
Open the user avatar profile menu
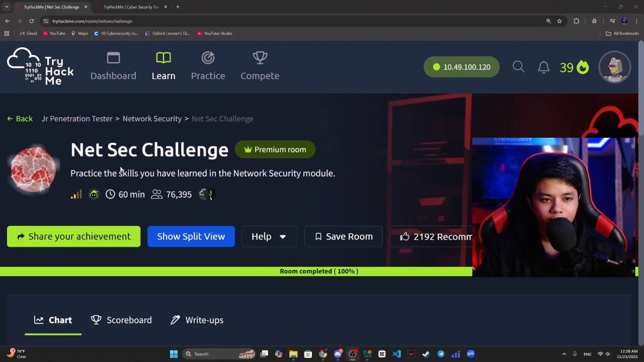tap(614, 67)
